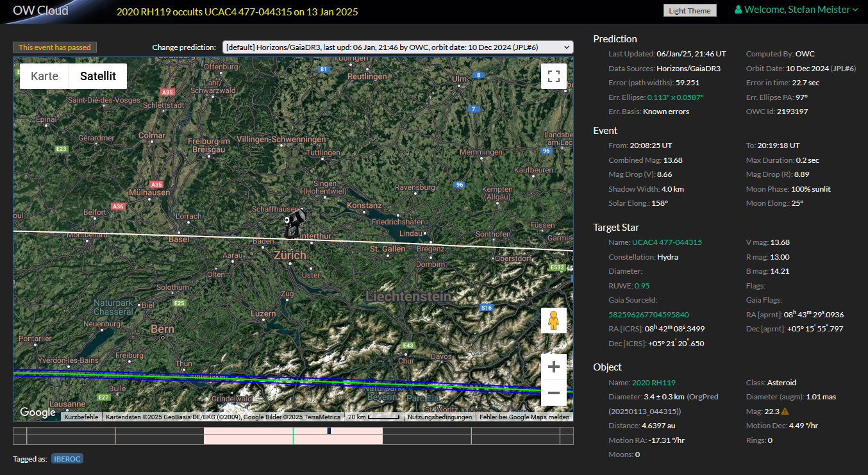Open the OW Cloud home link

click(40, 10)
